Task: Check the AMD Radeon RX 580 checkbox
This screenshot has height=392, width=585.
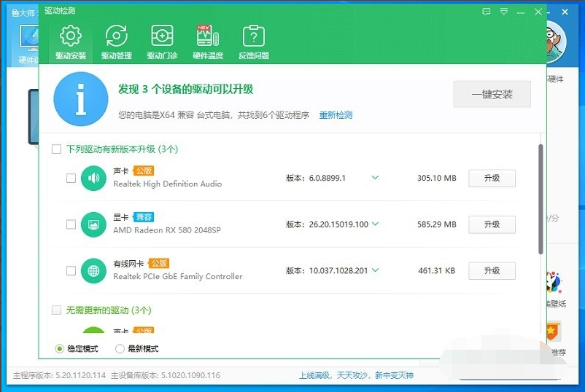Action: pyautogui.click(x=71, y=224)
